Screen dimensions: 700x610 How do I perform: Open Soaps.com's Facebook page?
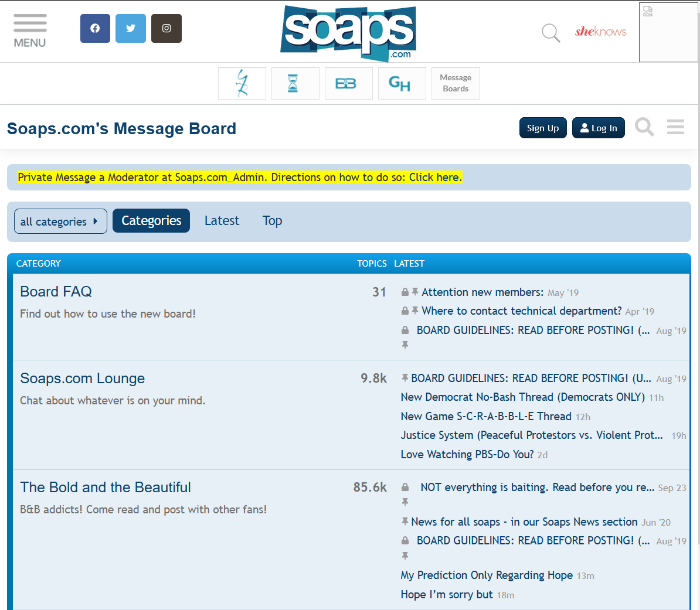95,28
